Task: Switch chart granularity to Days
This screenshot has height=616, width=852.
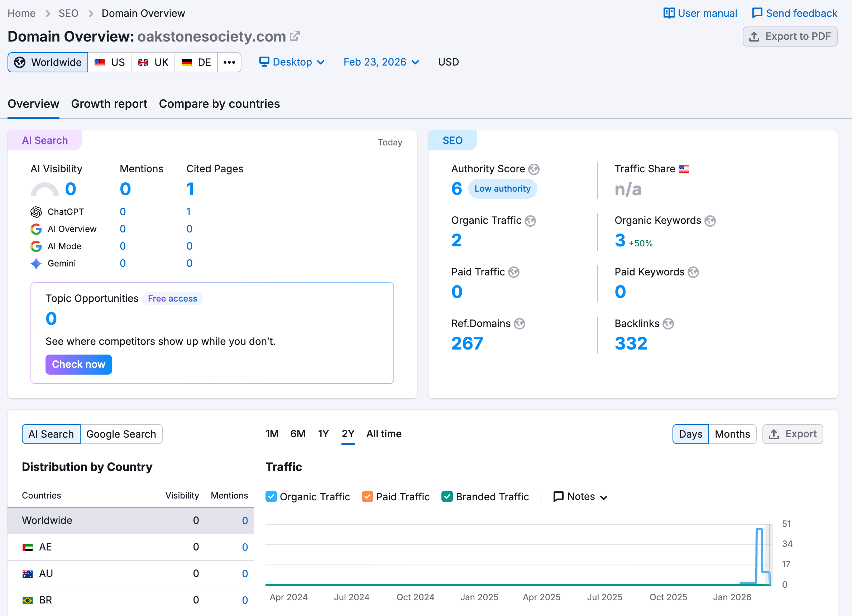Action: pyautogui.click(x=690, y=434)
